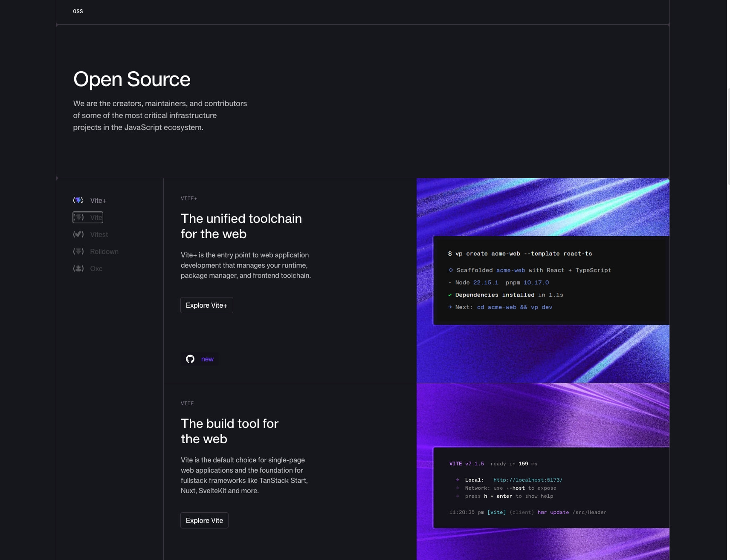The height and width of the screenshot is (560, 730).
Task: Navigate to Rolldown in the sidebar list
Action: [104, 251]
